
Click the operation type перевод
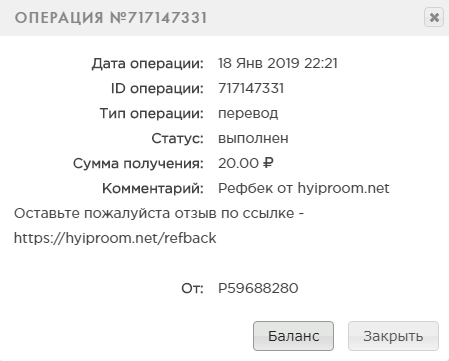point(248,114)
